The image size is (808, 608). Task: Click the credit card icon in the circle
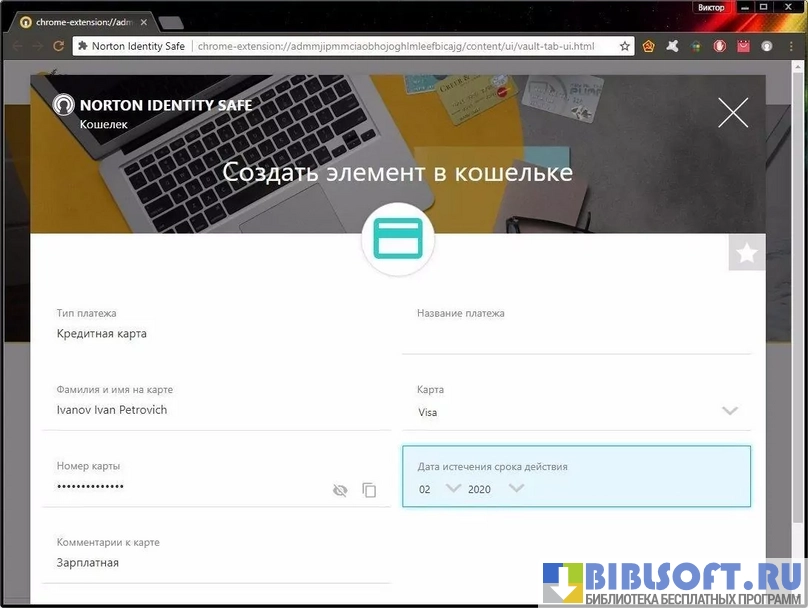397,240
